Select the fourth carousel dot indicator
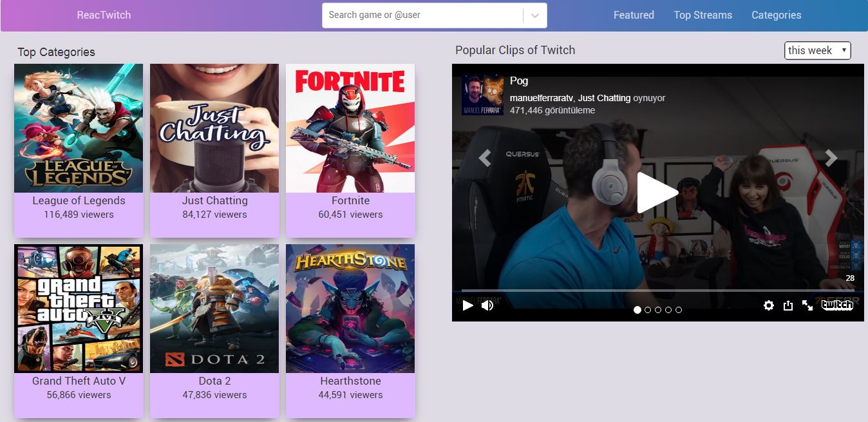 pos(668,310)
